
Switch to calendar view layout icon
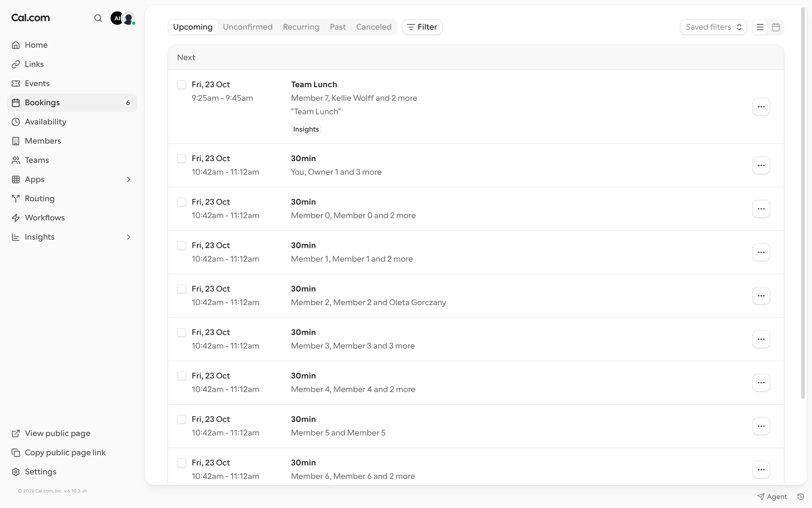[776, 27]
